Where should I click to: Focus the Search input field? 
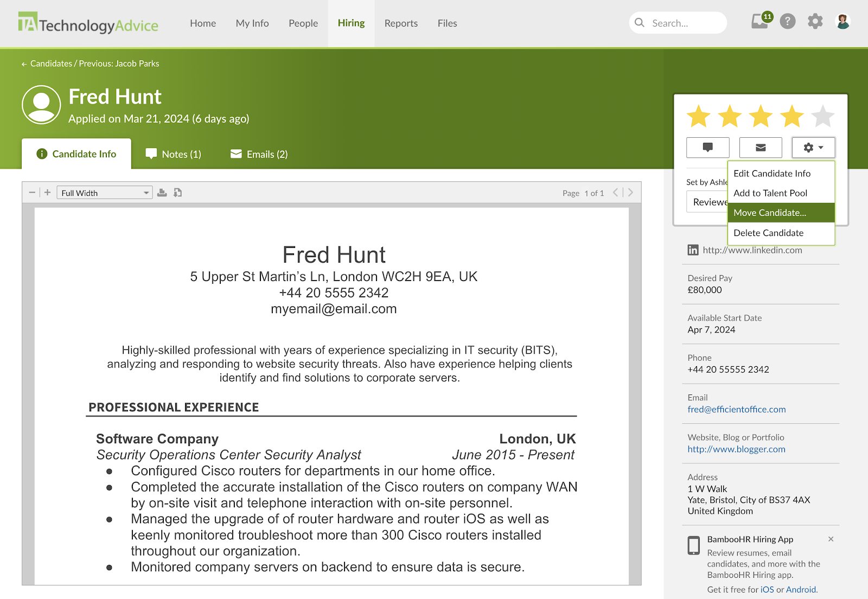point(678,23)
